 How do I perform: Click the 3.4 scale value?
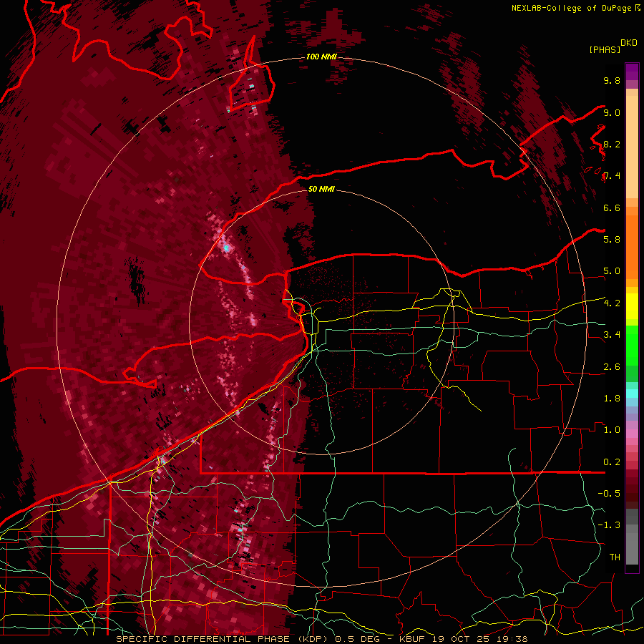pos(612,335)
